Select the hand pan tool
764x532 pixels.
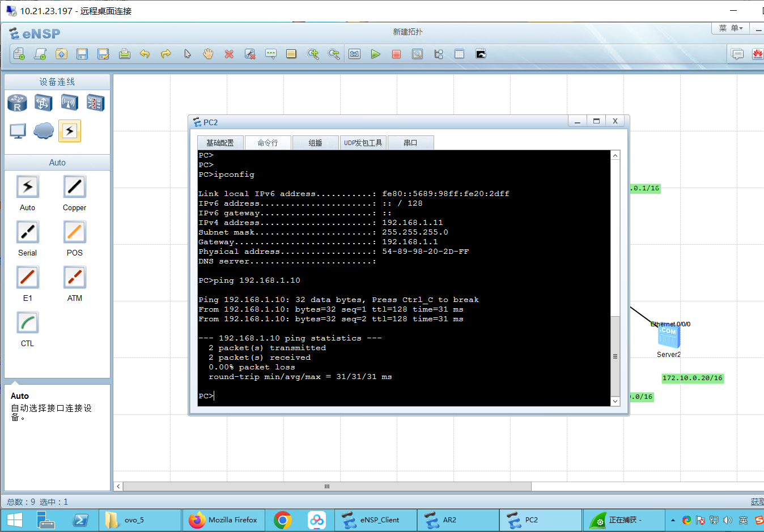click(208, 54)
